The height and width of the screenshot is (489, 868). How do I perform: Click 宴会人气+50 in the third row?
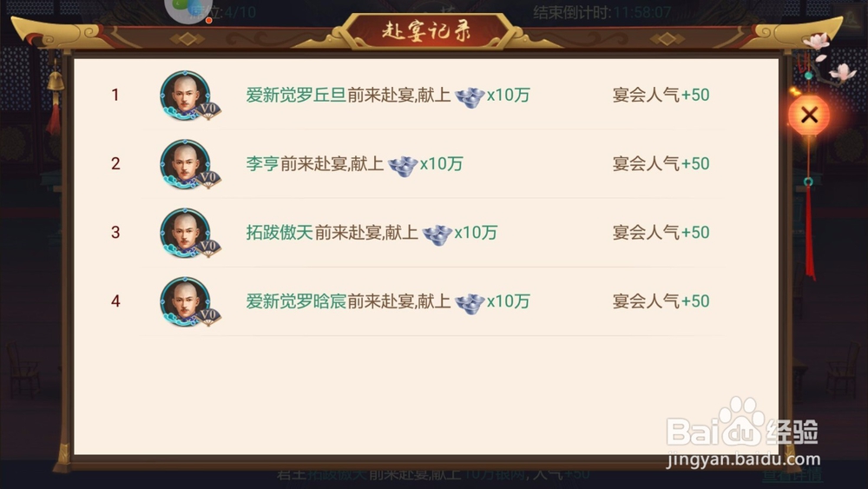(x=661, y=233)
